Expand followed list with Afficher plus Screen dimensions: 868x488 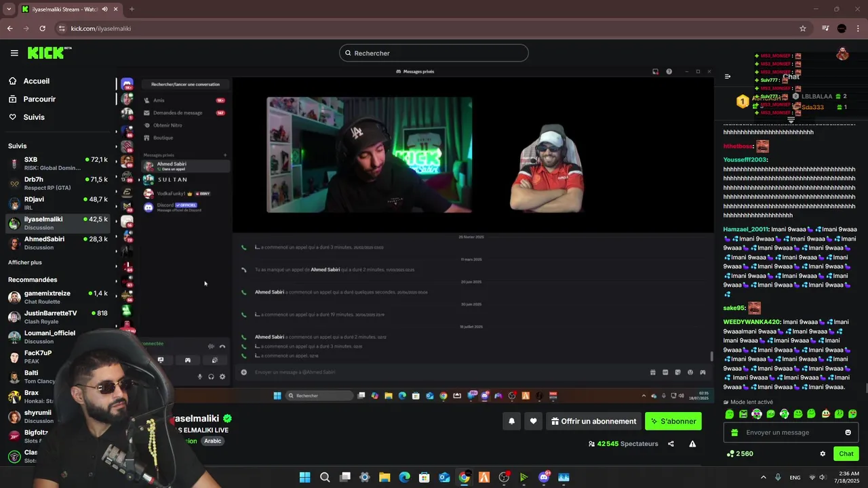pos(25,262)
